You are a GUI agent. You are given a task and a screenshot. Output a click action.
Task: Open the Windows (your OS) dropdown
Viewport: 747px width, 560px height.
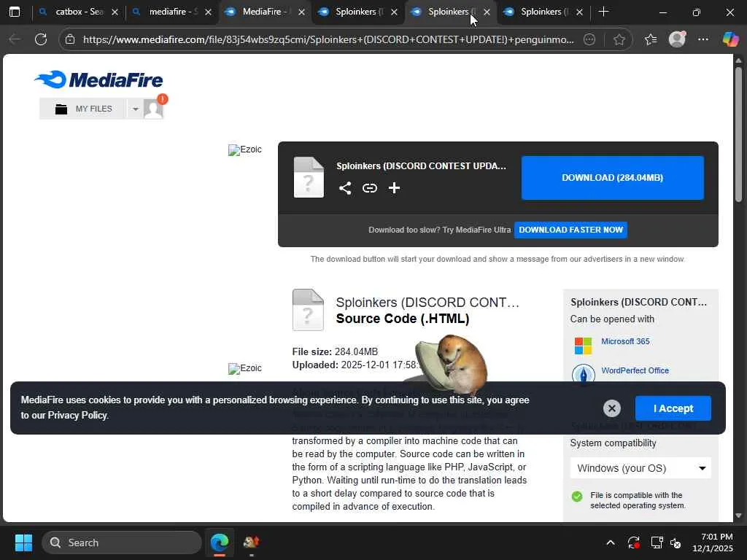tap(640, 468)
